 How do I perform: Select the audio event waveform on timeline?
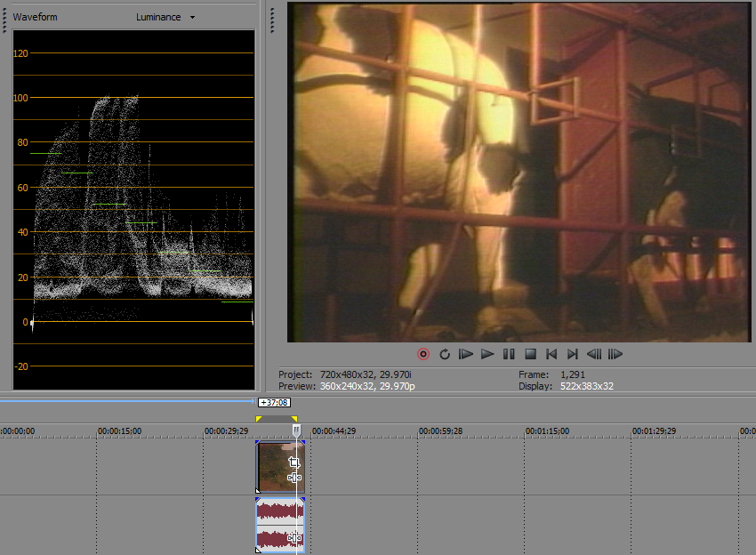[x=280, y=525]
